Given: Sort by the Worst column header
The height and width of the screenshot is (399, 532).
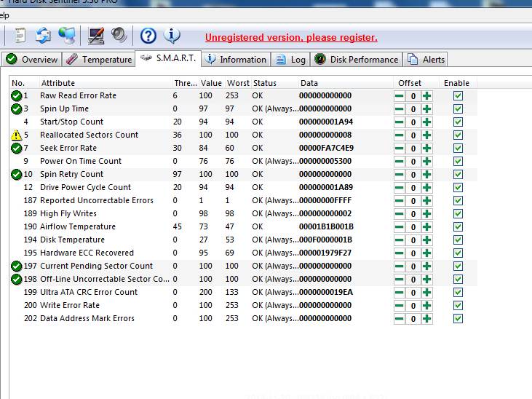Looking at the screenshot, I should point(238,83).
